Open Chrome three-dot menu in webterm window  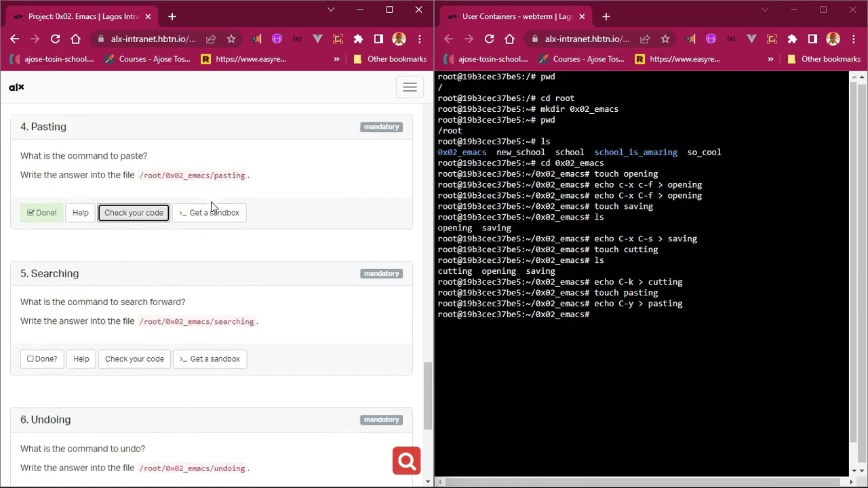(x=854, y=39)
